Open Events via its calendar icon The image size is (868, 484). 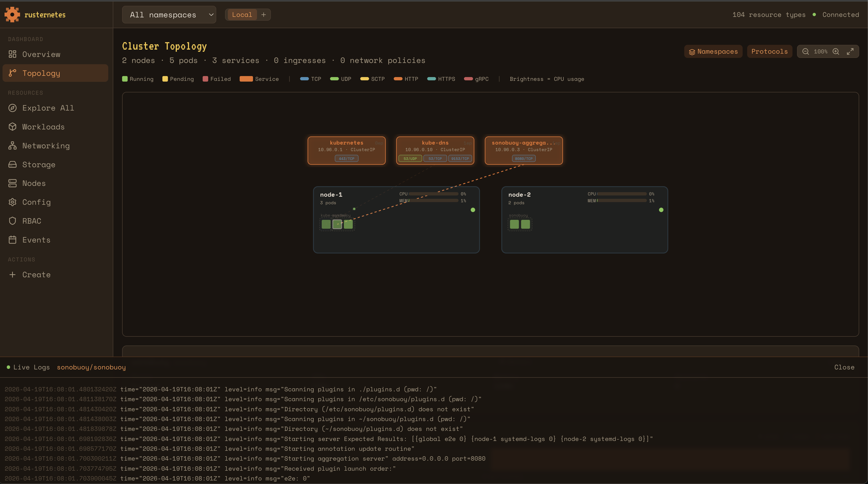pos(13,240)
